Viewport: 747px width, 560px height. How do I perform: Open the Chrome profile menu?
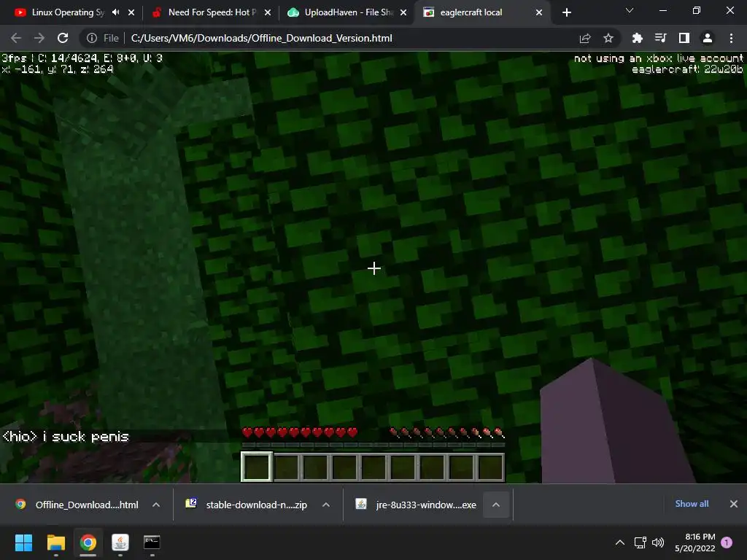coord(708,38)
